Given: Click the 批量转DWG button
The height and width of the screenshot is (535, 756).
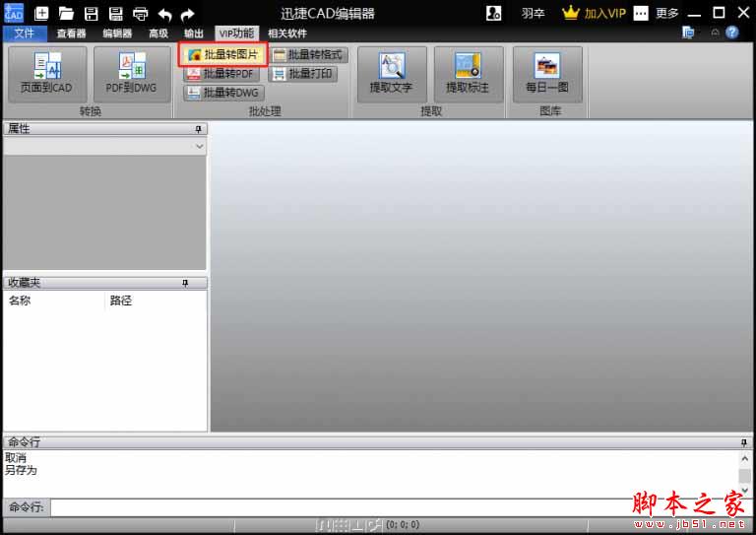Looking at the screenshot, I should click(223, 93).
